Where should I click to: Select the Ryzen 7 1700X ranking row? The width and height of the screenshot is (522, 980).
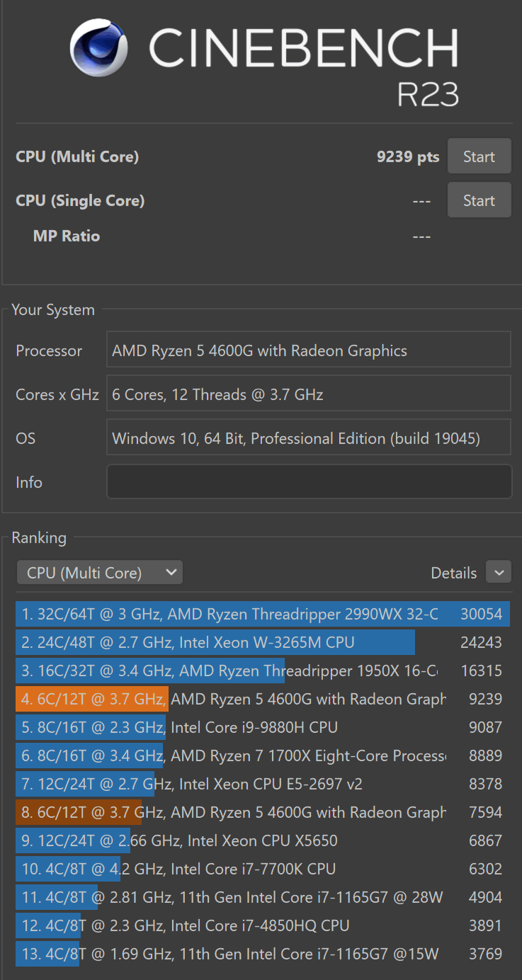(262, 756)
